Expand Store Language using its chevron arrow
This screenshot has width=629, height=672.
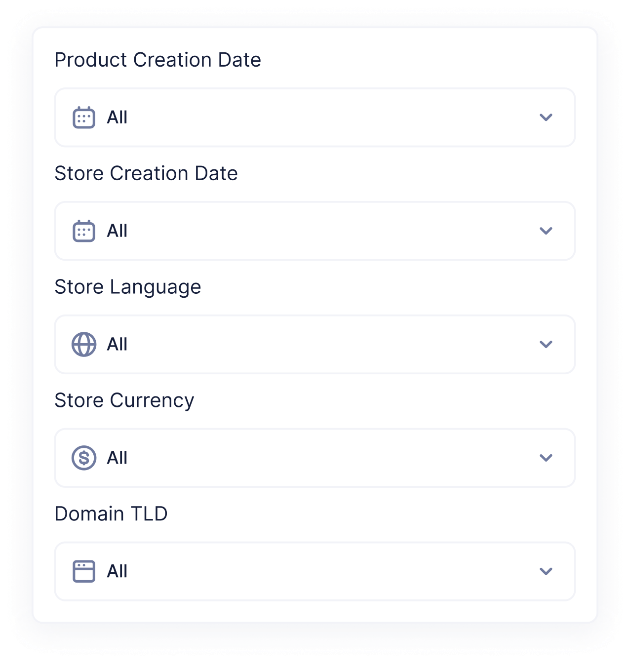[x=546, y=344]
